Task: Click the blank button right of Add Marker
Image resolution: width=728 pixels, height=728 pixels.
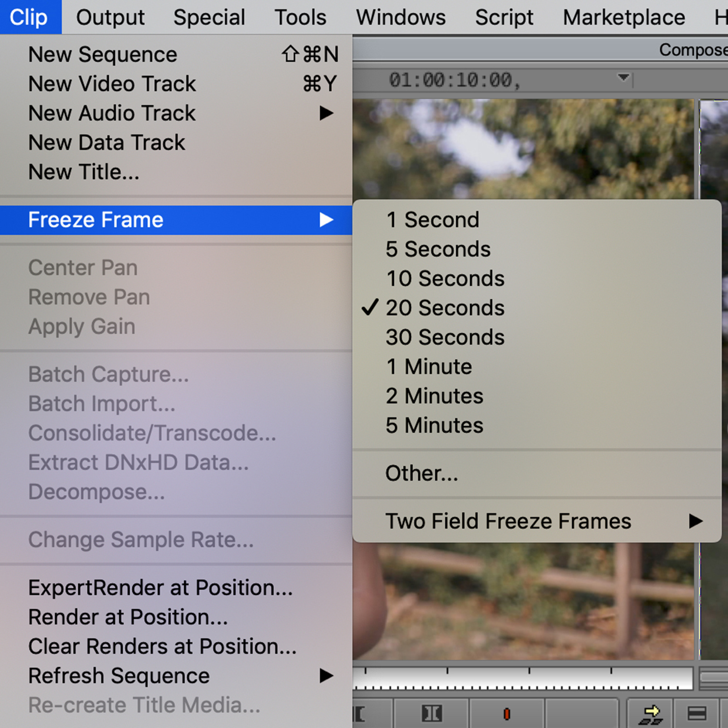Action: 582,713
